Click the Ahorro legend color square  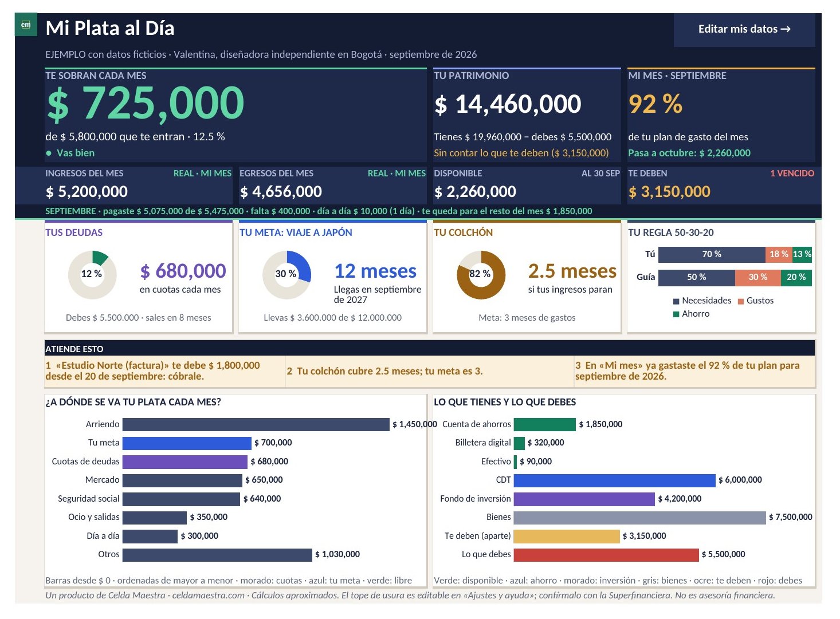pos(676,314)
